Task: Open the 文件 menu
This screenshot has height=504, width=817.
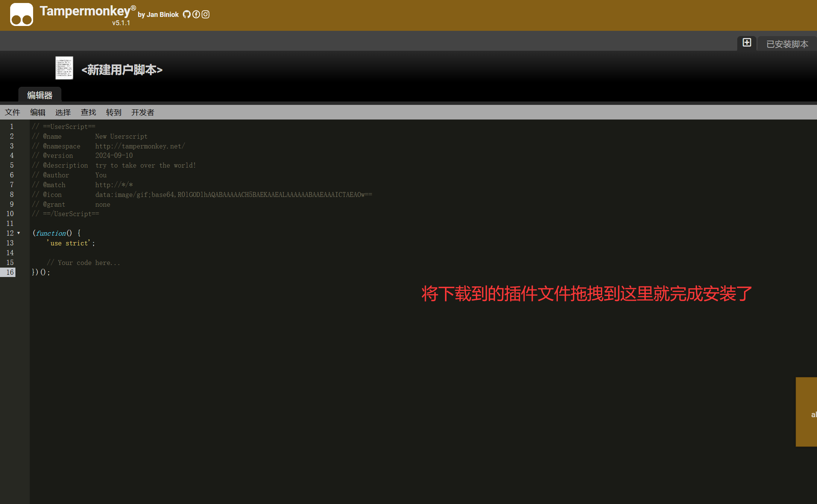Action: click(13, 112)
